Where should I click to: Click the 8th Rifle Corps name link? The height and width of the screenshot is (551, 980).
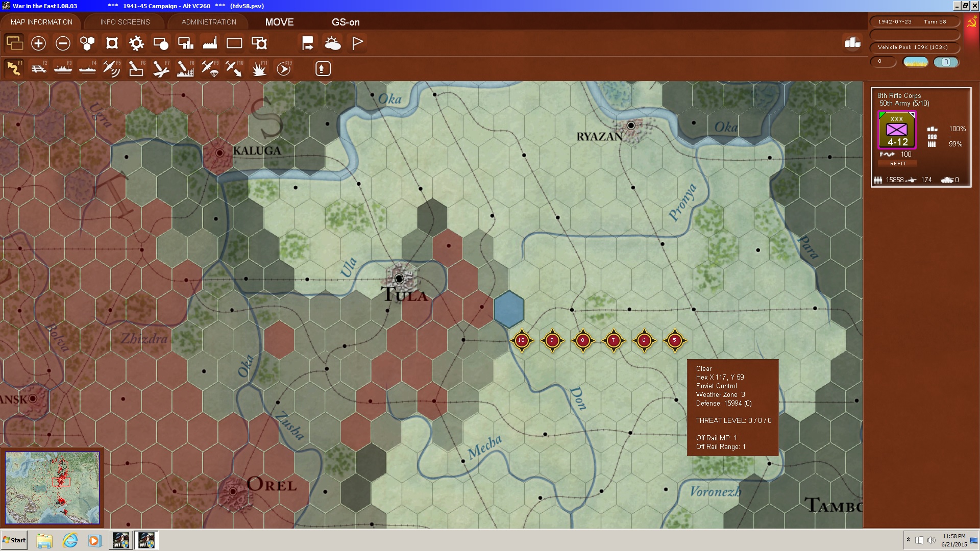(899, 95)
